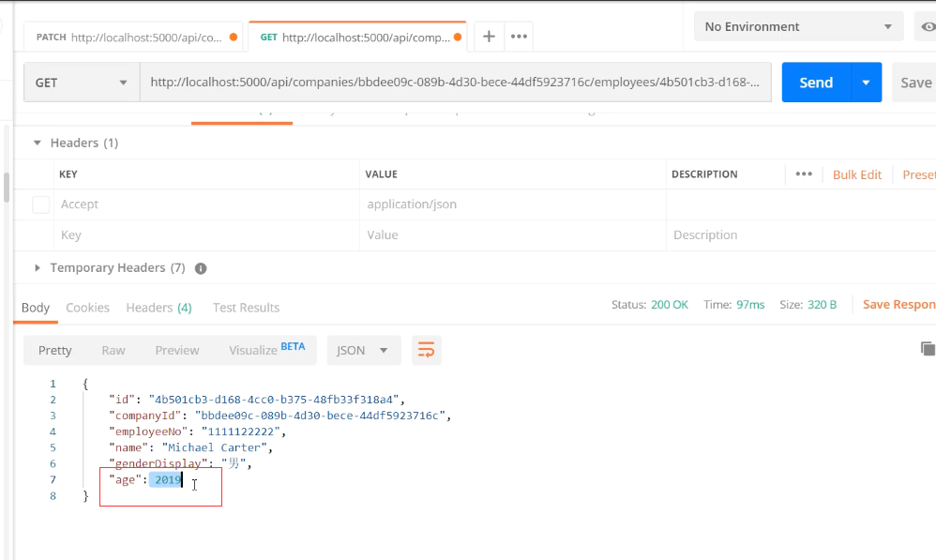The height and width of the screenshot is (560, 936).
Task: Click the empty Key header field
Action: (x=206, y=235)
